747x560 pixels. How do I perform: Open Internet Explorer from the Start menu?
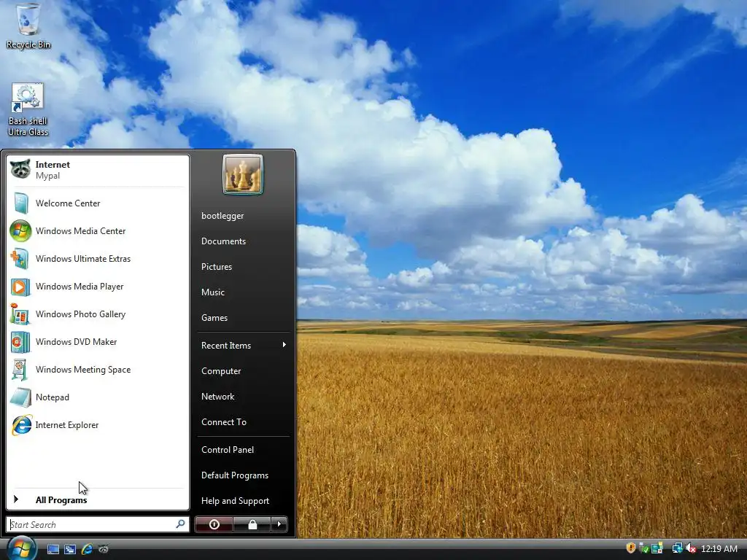(98, 425)
